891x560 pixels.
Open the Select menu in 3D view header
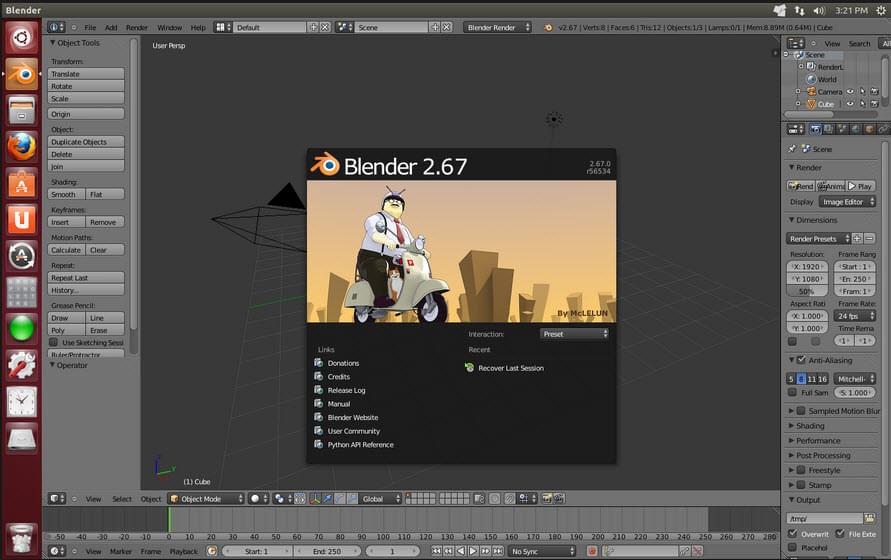pyautogui.click(x=122, y=499)
